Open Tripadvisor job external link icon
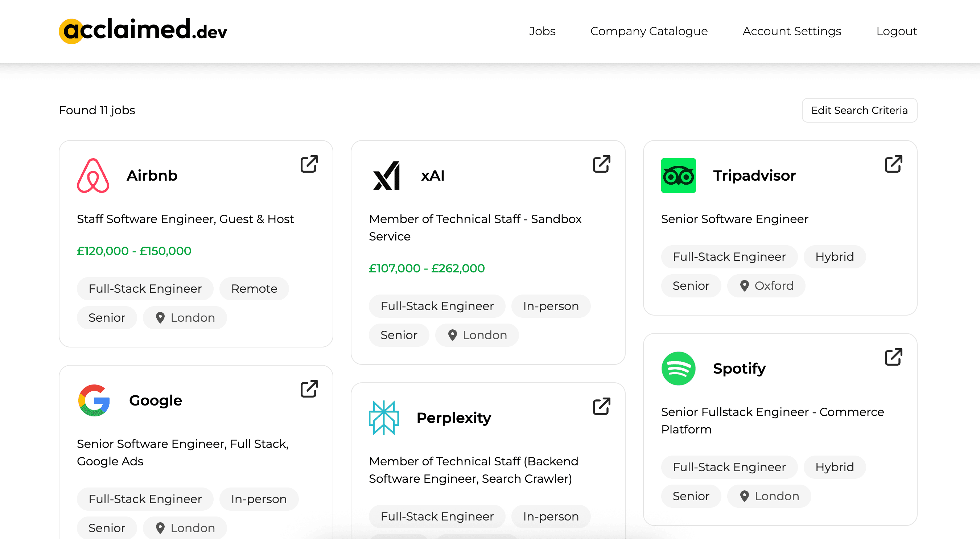Screen dimensions: 980x539 pyautogui.click(x=893, y=164)
